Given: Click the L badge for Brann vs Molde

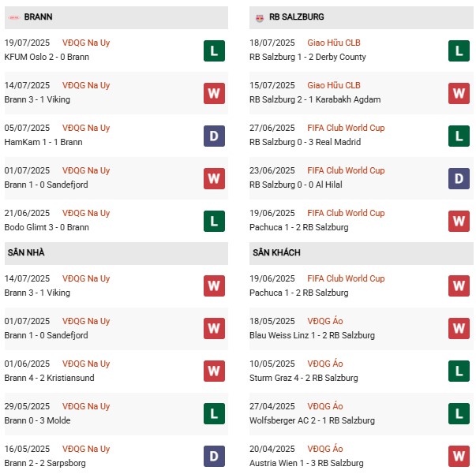Looking at the screenshot, I should [214, 414].
